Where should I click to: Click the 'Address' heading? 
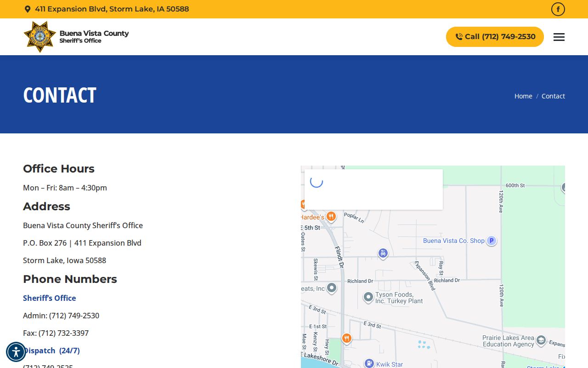(x=46, y=207)
